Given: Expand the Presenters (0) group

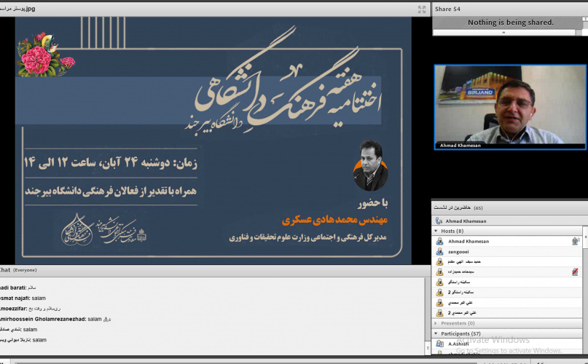Looking at the screenshot, I should [x=436, y=323].
